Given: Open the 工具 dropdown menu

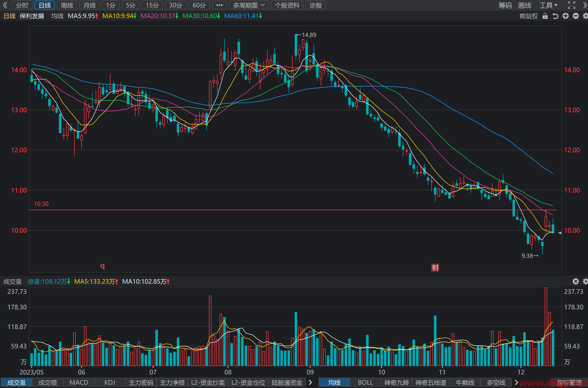Looking at the screenshot, I should pyautogui.click(x=548, y=5).
